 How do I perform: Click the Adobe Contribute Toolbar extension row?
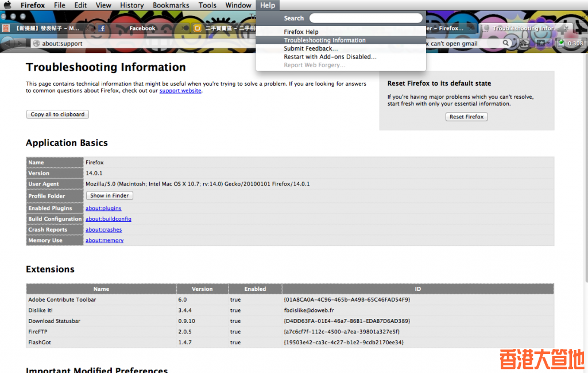click(290, 299)
